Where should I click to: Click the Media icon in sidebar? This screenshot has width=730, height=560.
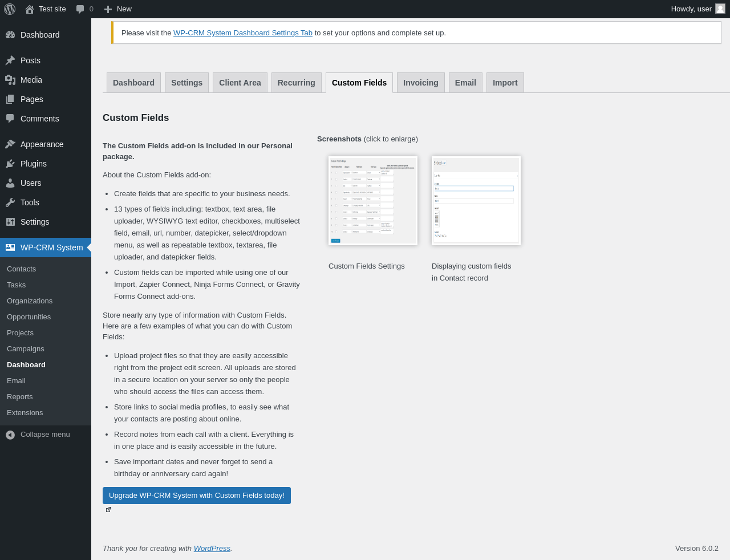pos(10,80)
